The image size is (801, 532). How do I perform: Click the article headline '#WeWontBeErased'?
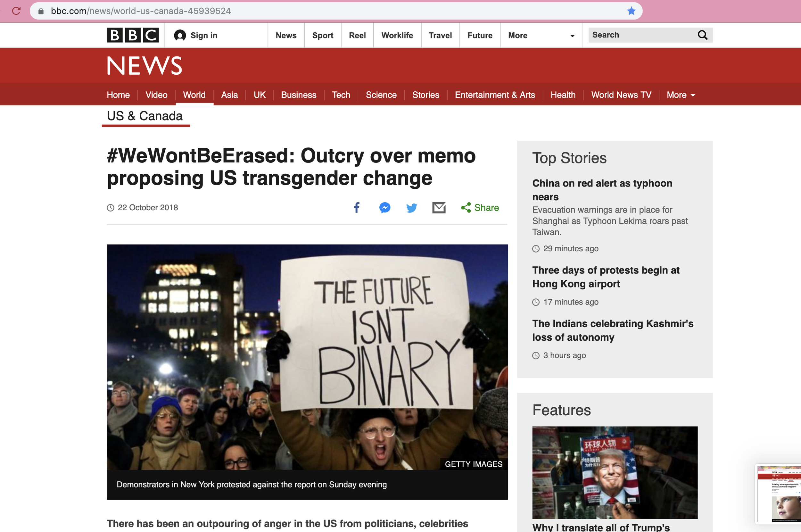pyautogui.click(x=291, y=167)
